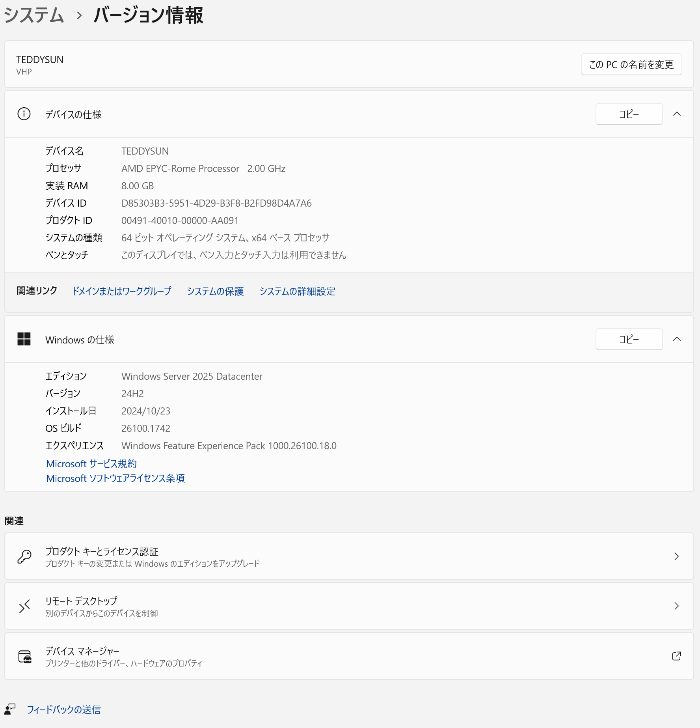Image resolution: width=700 pixels, height=728 pixels.
Task: Select the システムの種類 label
Action: coord(74,238)
